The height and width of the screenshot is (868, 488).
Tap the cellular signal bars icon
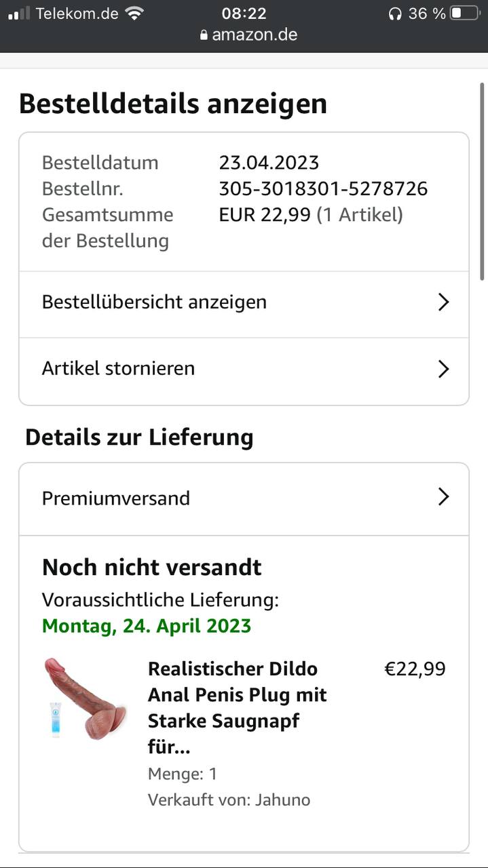click(19, 14)
